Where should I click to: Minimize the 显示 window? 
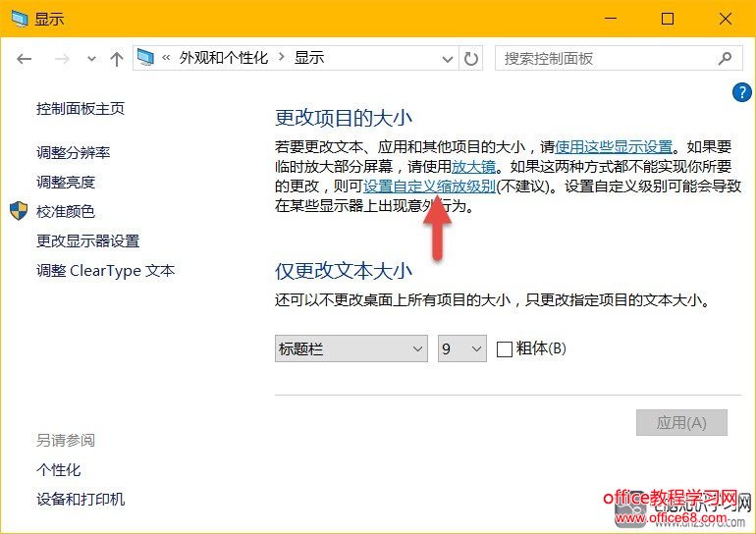pyautogui.click(x=611, y=19)
